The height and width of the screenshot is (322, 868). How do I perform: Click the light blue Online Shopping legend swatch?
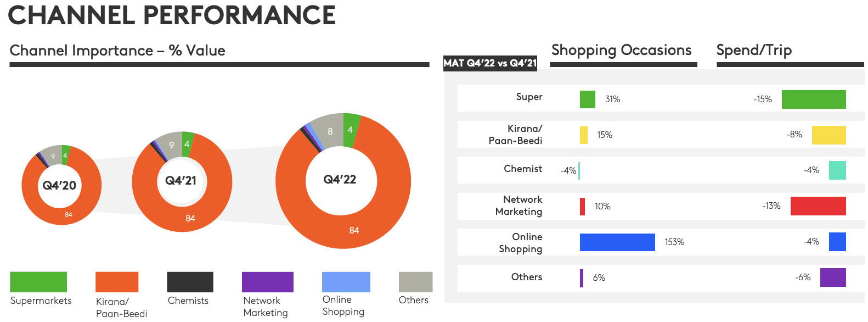(346, 282)
